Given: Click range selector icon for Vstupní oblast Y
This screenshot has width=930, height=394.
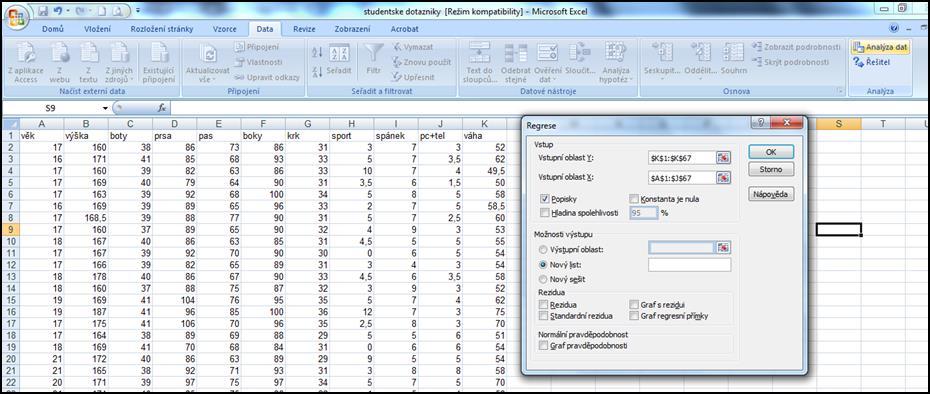Looking at the screenshot, I should (723, 158).
